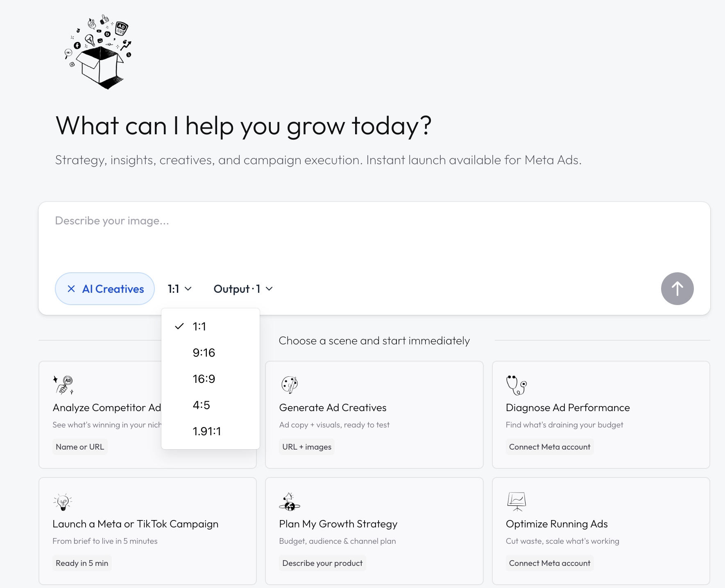725x588 pixels.
Task: Click Connect Meta account under Optimize Running Ads
Action: tap(550, 563)
